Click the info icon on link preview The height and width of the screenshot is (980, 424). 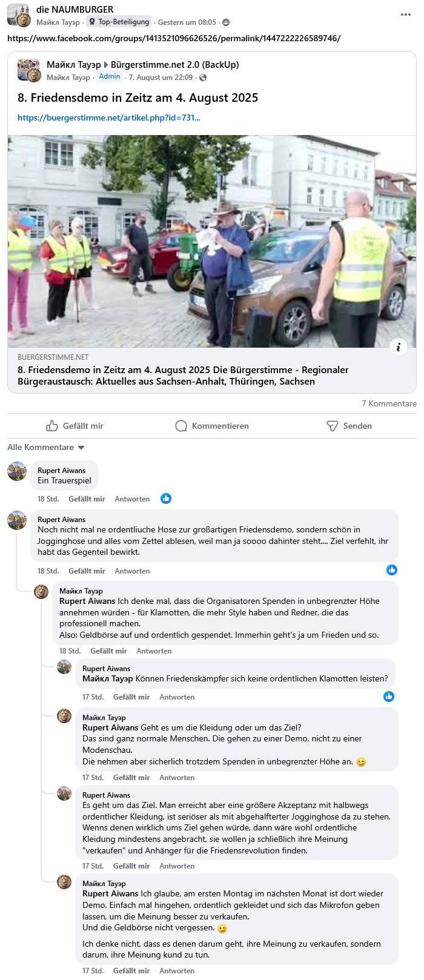pos(398,347)
